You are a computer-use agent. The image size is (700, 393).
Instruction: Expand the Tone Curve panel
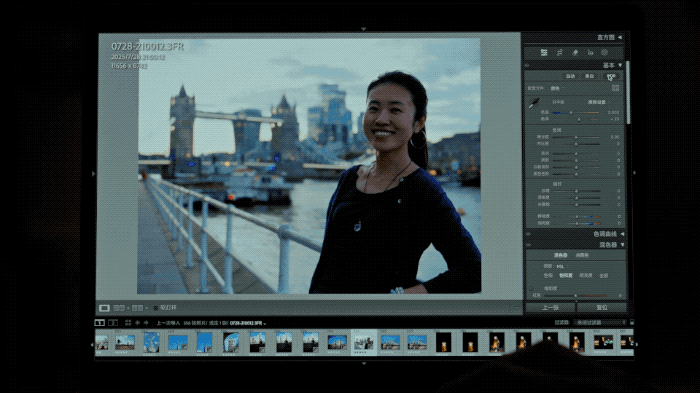tap(622, 234)
